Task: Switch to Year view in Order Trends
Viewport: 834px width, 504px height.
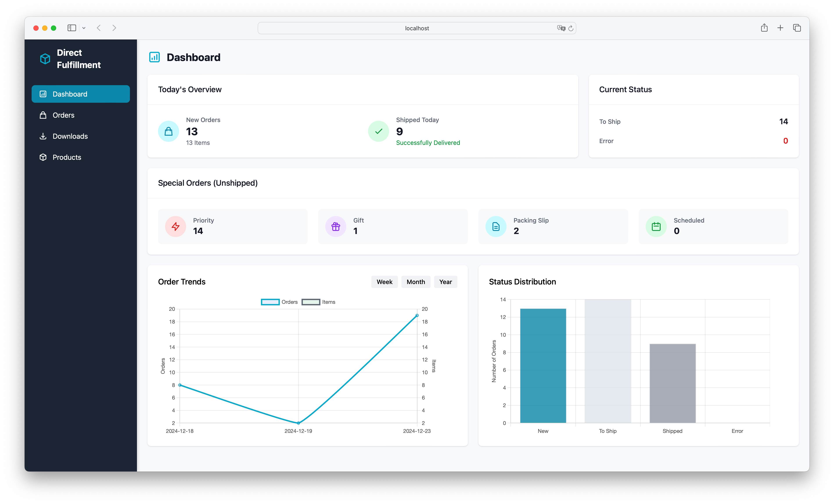Action: [446, 282]
